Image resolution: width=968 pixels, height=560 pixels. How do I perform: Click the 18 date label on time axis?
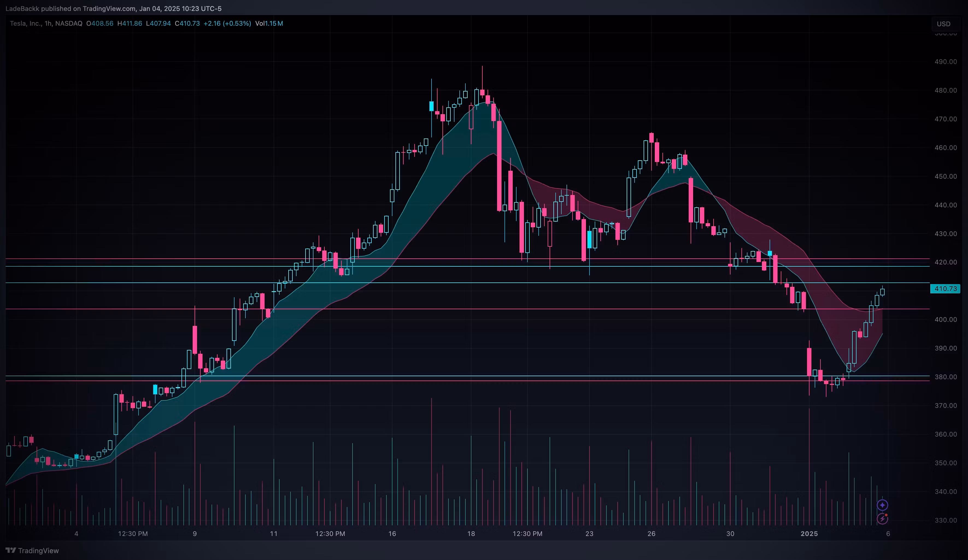[471, 534]
